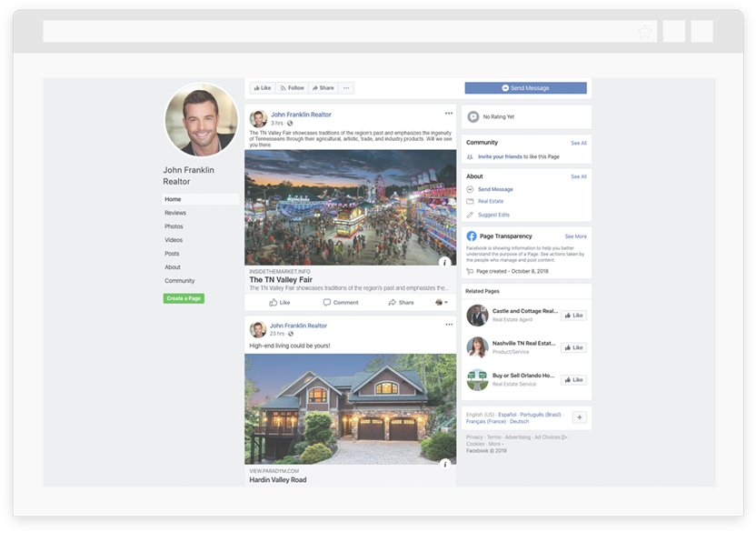This screenshot has width=756, height=552.
Task: Open Videos in the page sidebar
Action: click(x=174, y=240)
